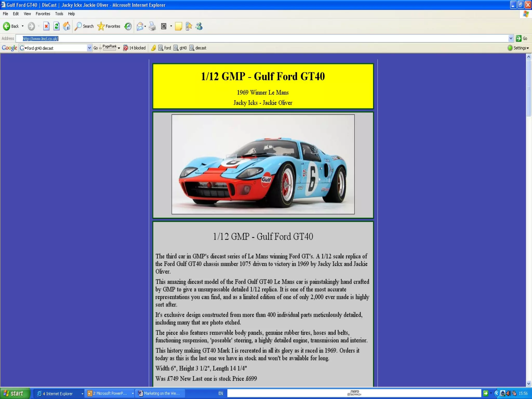Open the Favorites menu
Image resolution: width=532 pixels, height=399 pixels.
43,14
